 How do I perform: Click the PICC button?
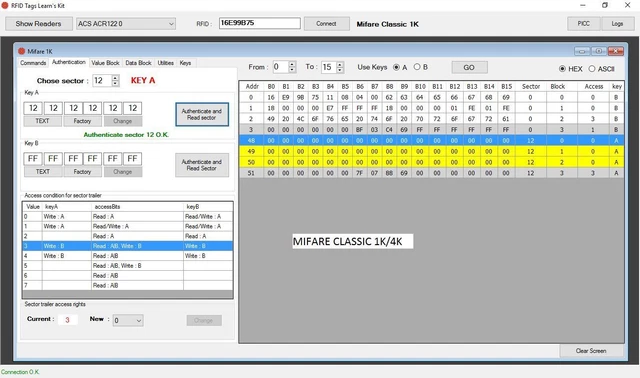tap(584, 24)
